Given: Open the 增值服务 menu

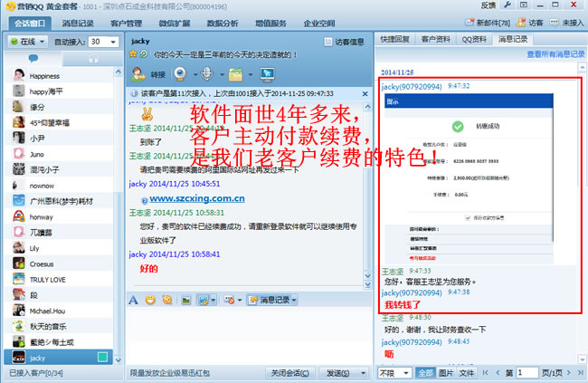Looking at the screenshot, I should tap(270, 24).
